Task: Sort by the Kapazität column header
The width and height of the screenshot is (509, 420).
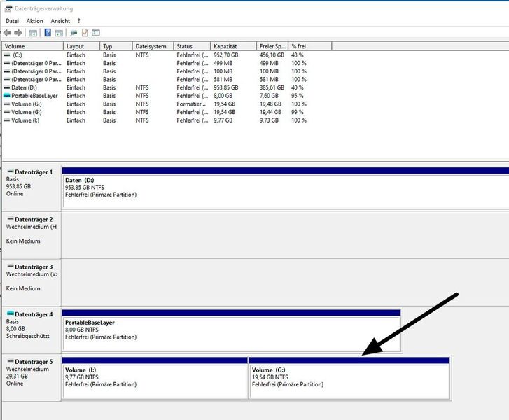Action: point(233,46)
